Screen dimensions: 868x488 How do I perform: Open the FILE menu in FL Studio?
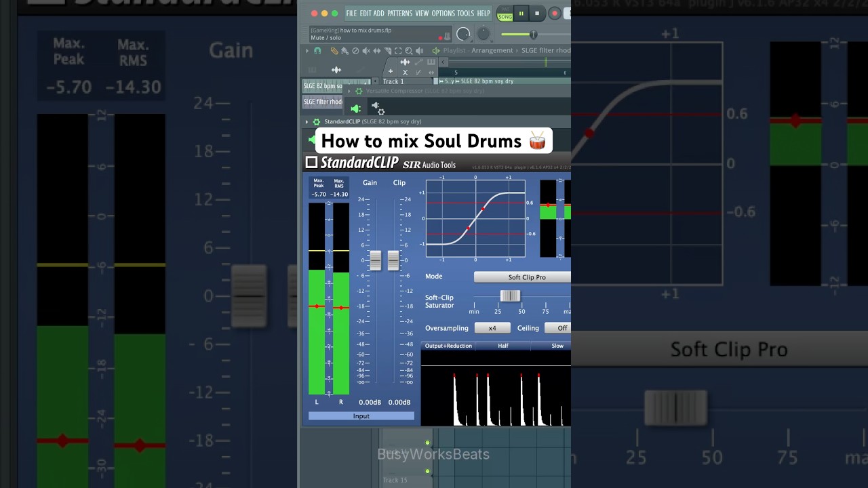[351, 14]
